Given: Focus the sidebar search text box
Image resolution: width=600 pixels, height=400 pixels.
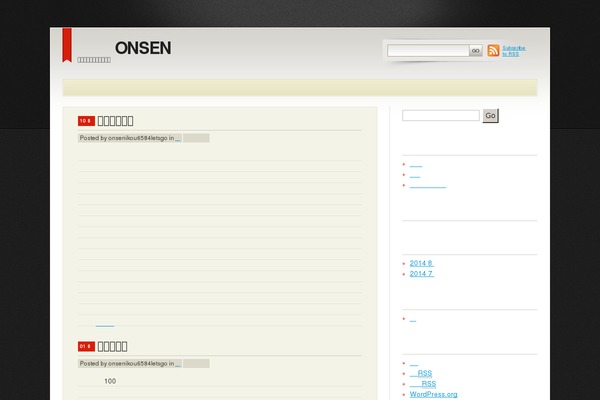Looking at the screenshot, I should (441, 115).
